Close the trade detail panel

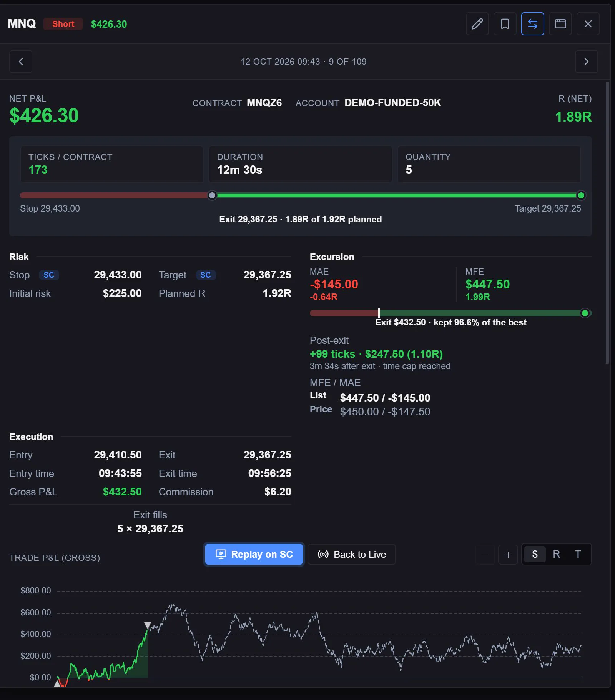click(588, 24)
